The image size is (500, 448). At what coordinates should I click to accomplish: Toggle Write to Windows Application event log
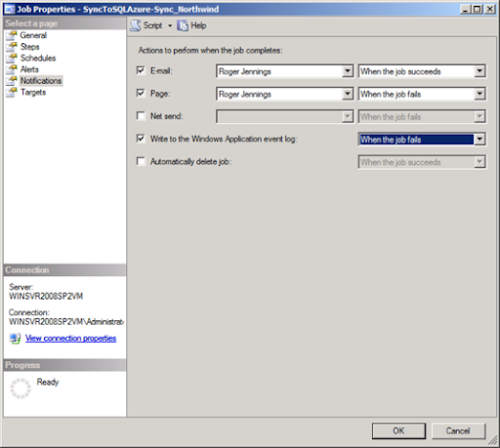point(141,139)
